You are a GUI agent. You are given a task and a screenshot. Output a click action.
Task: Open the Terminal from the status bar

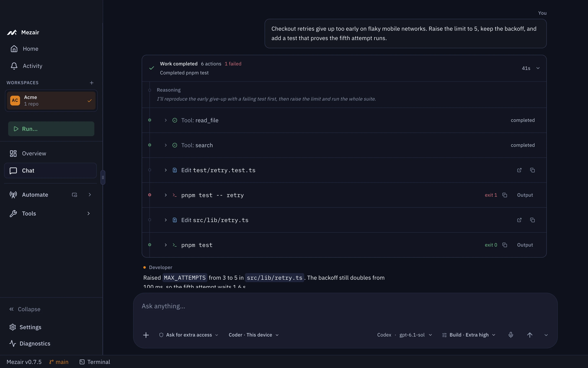95,362
